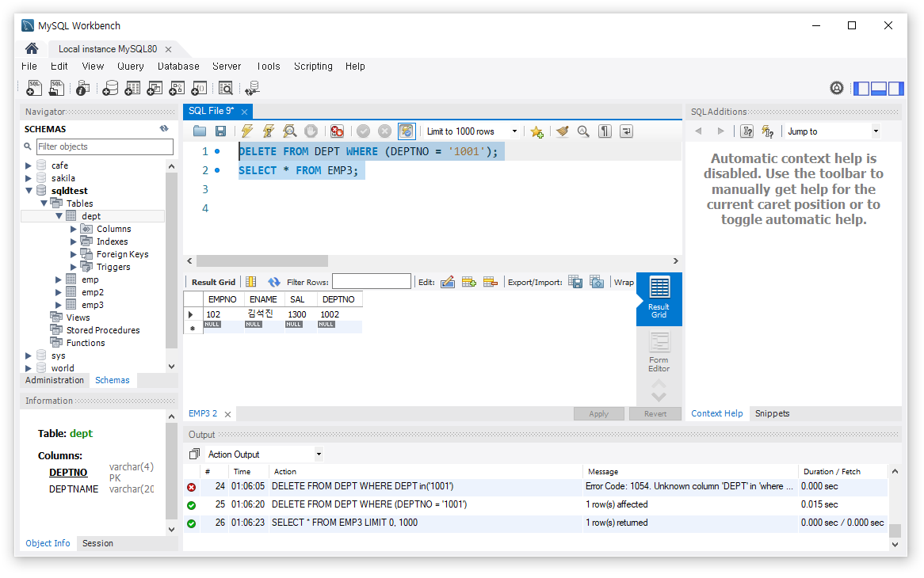This screenshot has height=578, width=924.
Task: Toggle automatic context help
Action: [x=767, y=131]
